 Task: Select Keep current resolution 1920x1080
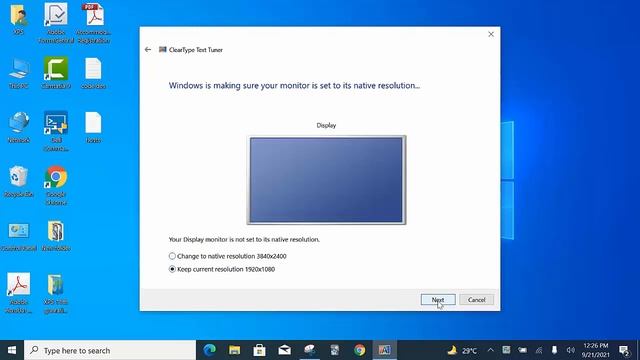[x=222, y=269]
